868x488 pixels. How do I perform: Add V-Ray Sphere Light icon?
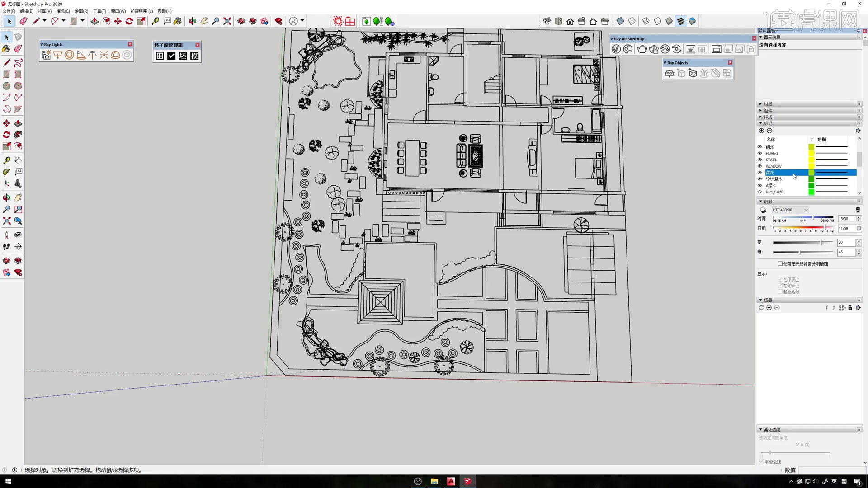point(69,55)
